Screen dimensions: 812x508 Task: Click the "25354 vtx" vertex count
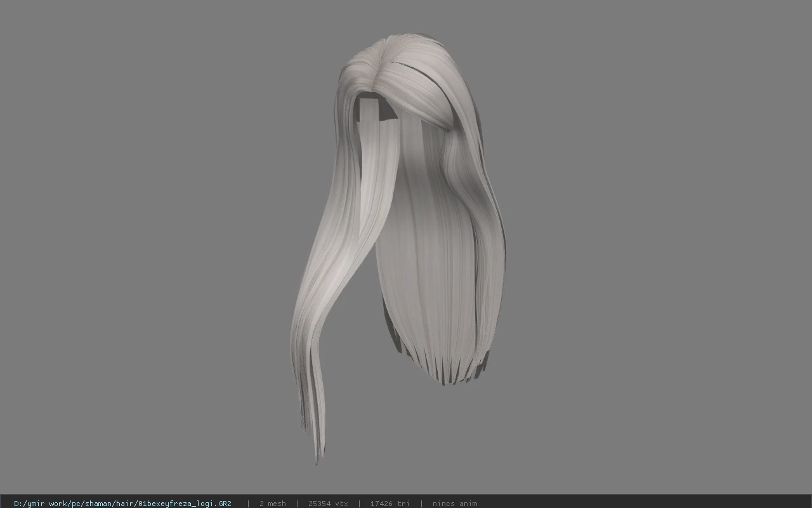click(x=328, y=504)
